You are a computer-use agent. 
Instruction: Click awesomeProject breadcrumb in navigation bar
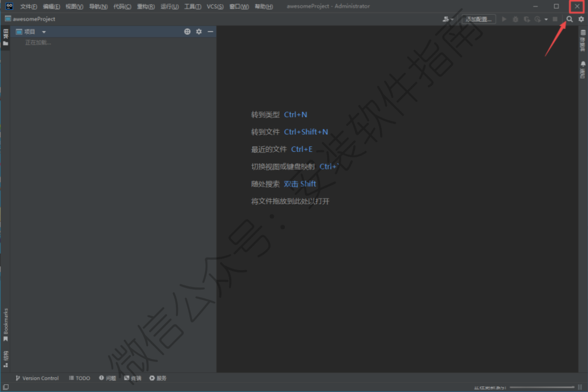click(x=34, y=19)
